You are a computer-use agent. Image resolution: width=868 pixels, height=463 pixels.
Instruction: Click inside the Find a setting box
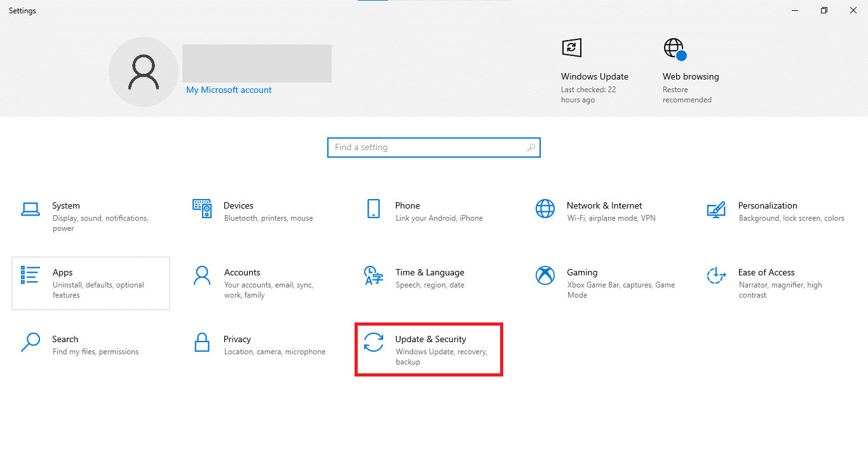click(x=419, y=147)
